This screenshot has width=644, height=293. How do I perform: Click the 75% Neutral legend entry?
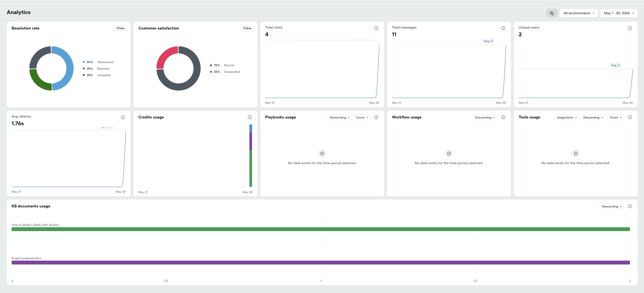(222, 65)
